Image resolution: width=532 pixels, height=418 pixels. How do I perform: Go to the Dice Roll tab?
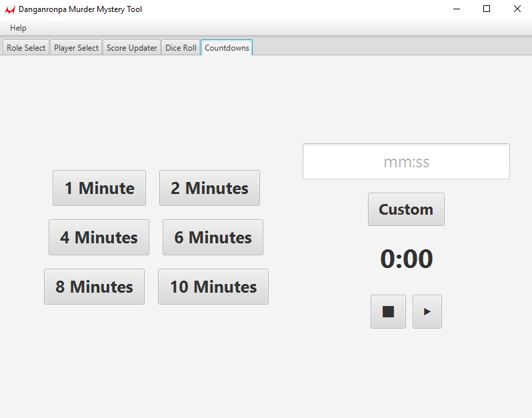tap(181, 48)
